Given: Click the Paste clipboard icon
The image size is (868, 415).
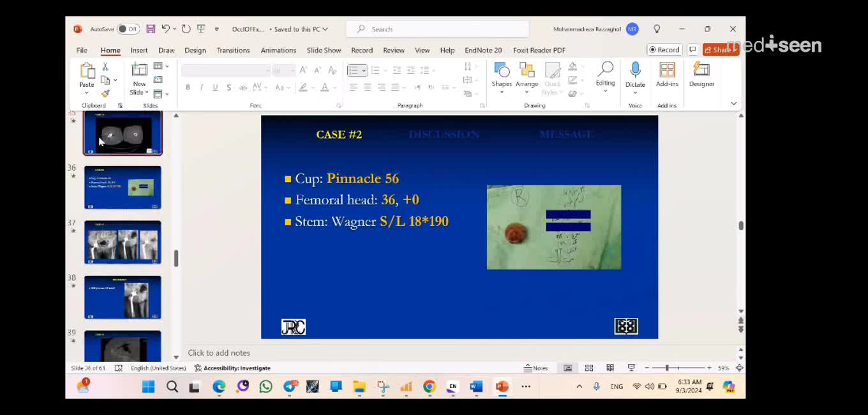Looking at the screenshot, I should [87, 70].
